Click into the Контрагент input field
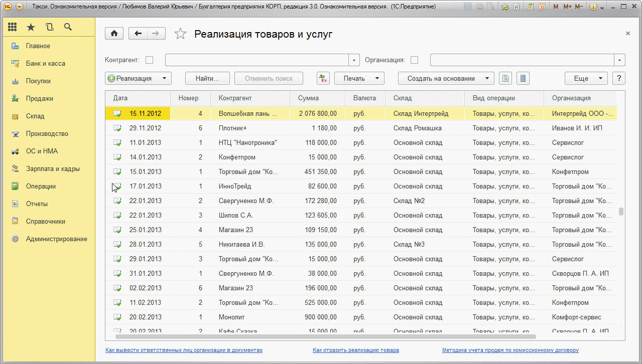This screenshot has height=364, width=642. point(258,60)
